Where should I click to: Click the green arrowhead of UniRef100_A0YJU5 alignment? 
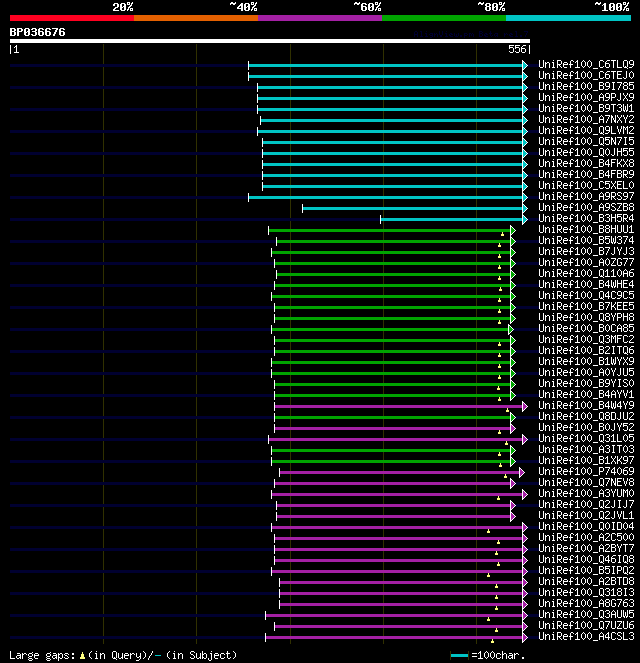[x=513, y=373]
